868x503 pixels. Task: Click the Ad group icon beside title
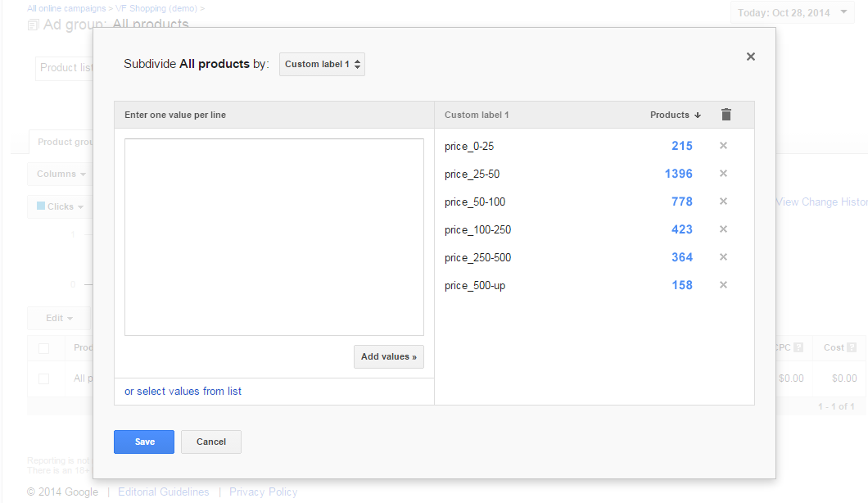point(34,25)
